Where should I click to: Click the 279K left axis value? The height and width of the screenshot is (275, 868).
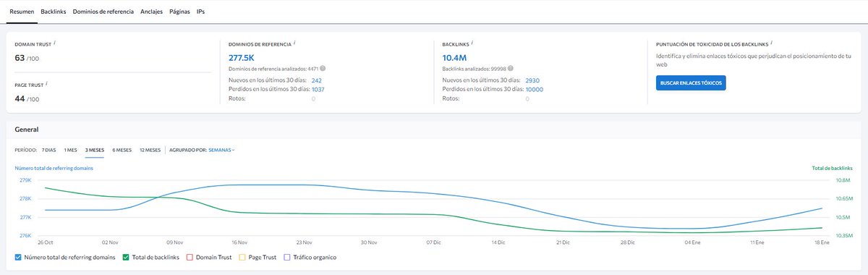pyautogui.click(x=25, y=180)
